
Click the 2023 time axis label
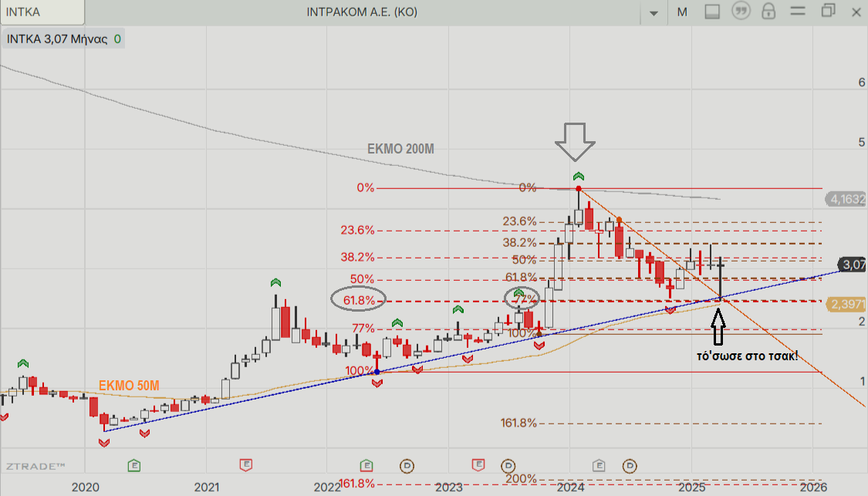coord(449,488)
